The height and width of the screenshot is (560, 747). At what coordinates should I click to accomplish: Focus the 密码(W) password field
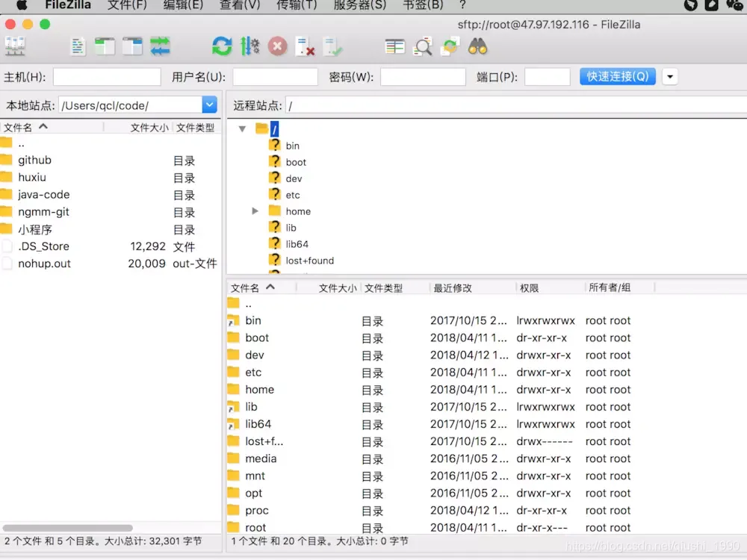[x=423, y=77]
